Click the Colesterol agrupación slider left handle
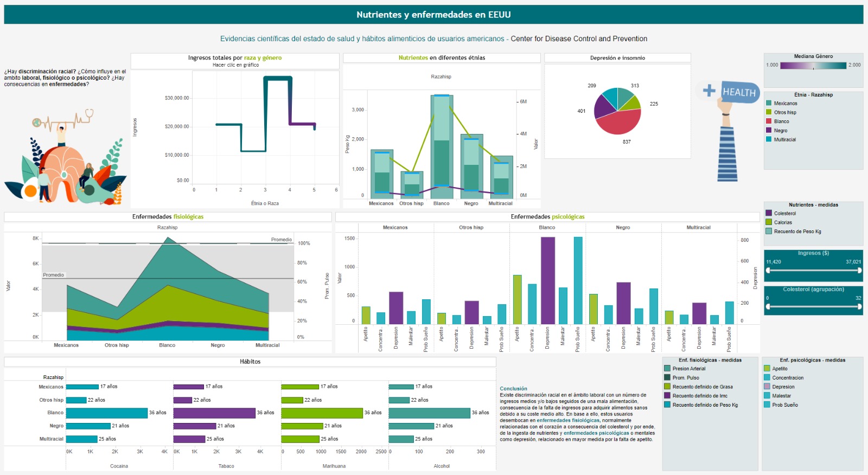 [x=768, y=306]
